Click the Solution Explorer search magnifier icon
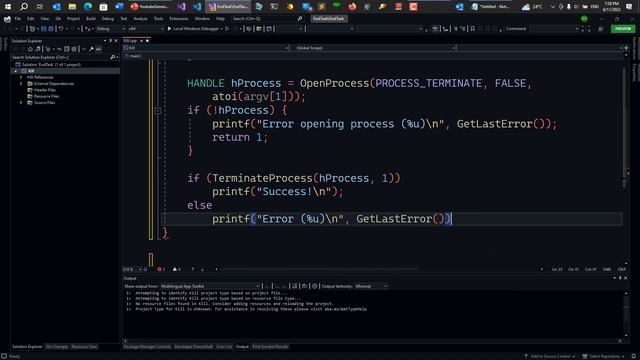 tap(113, 57)
